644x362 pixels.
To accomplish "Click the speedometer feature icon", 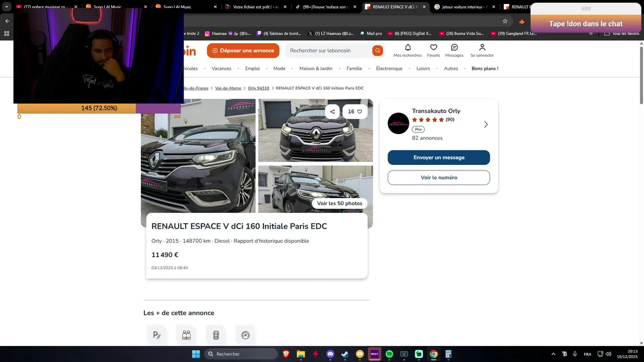I will 246,335.
